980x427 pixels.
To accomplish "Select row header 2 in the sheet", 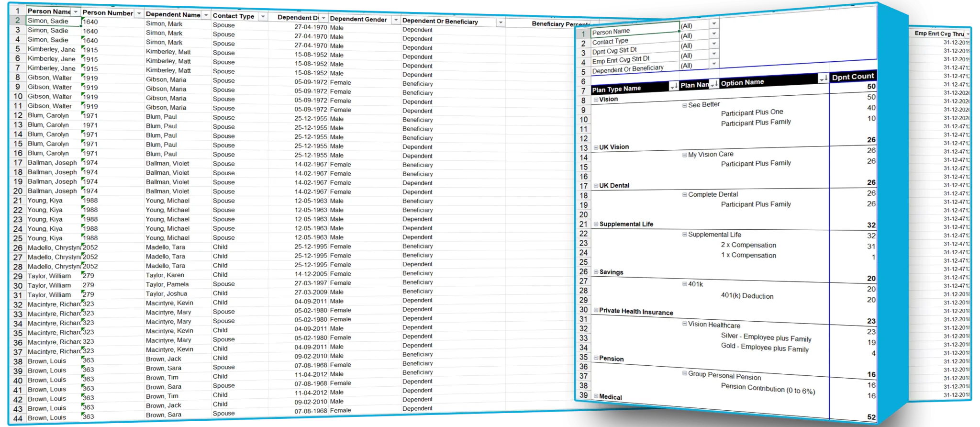I will [x=18, y=21].
